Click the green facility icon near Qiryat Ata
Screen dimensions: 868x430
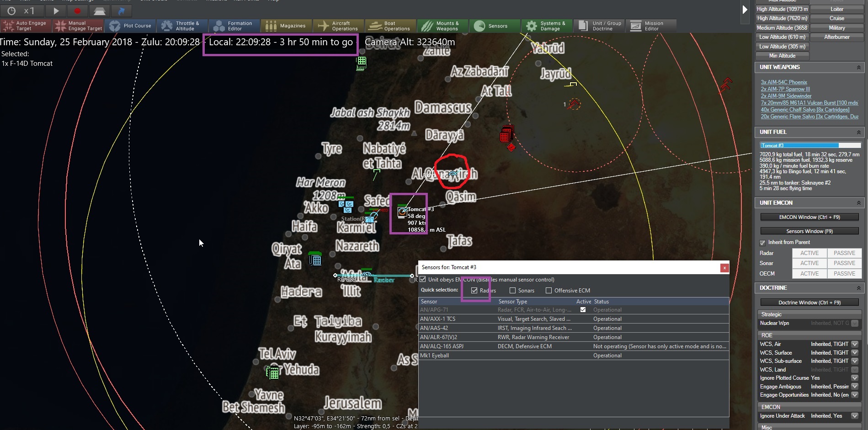[315, 259]
